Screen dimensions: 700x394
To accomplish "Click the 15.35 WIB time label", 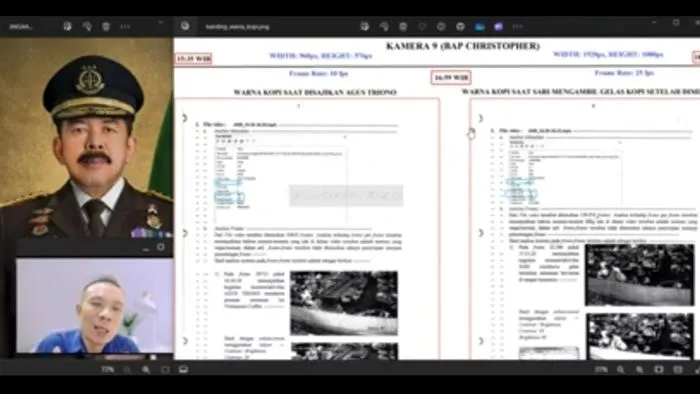I will (x=193, y=58).
